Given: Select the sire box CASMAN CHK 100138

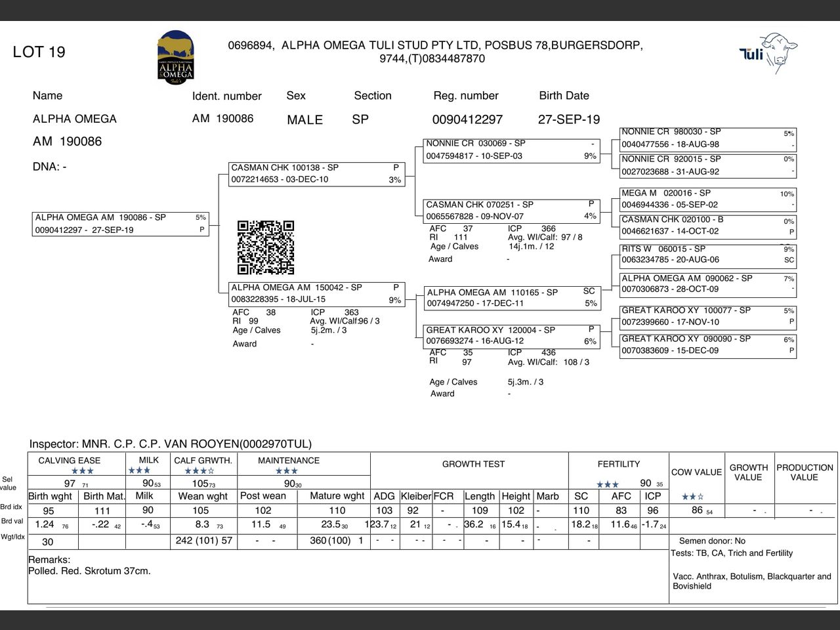Looking at the screenshot, I should coord(317,174).
